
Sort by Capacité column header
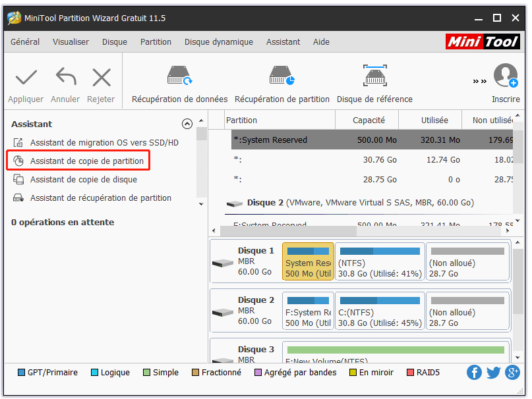pos(367,120)
